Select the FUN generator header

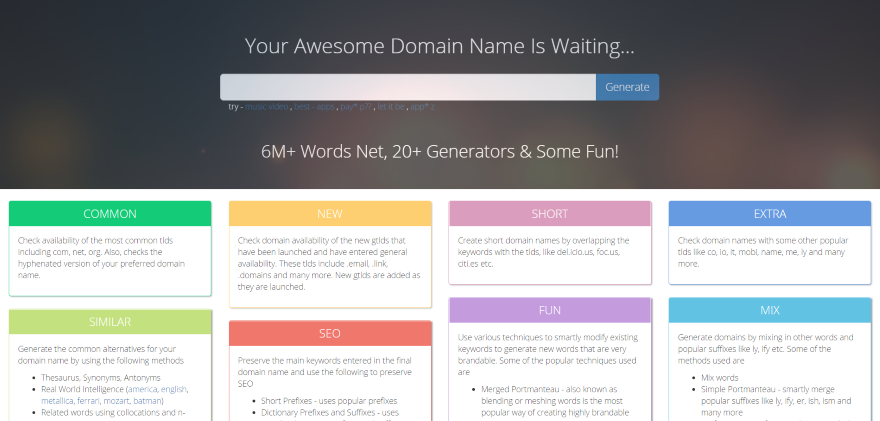[x=550, y=310]
